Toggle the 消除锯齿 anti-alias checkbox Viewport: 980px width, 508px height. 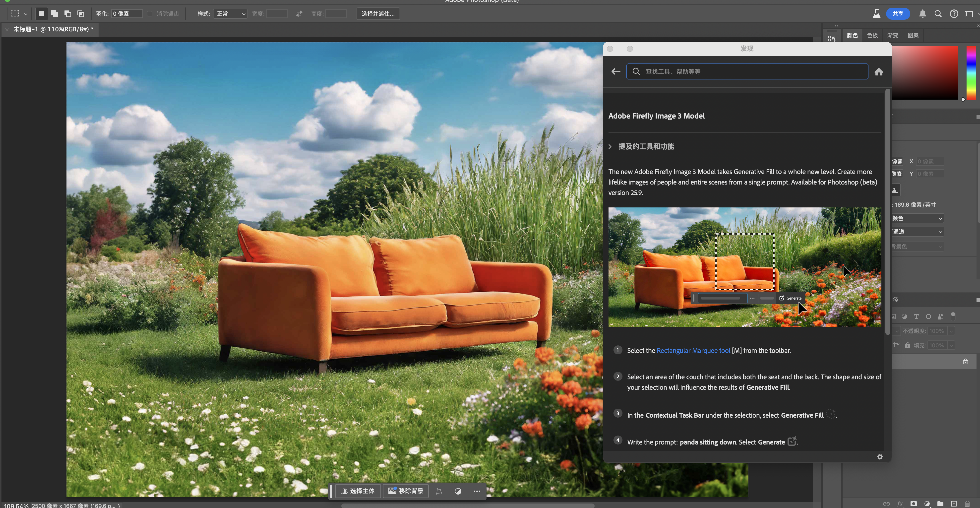click(x=150, y=14)
